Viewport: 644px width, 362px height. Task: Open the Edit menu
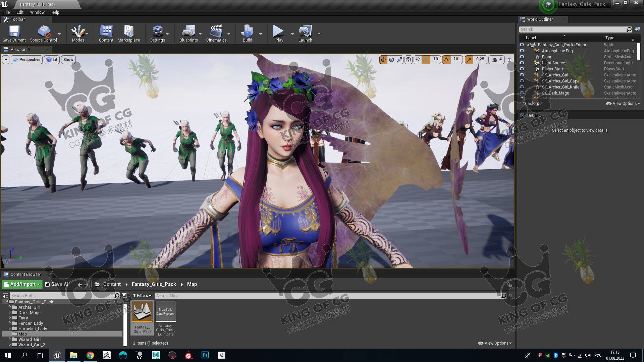click(20, 12)
